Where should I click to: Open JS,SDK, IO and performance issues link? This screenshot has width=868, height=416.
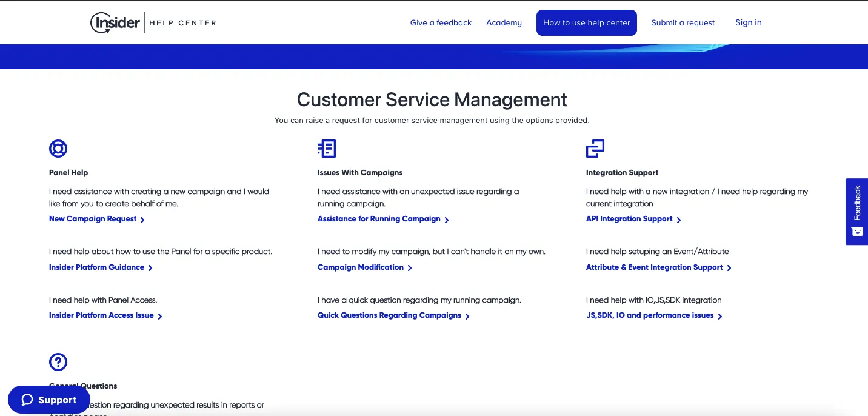coord(650,315)
